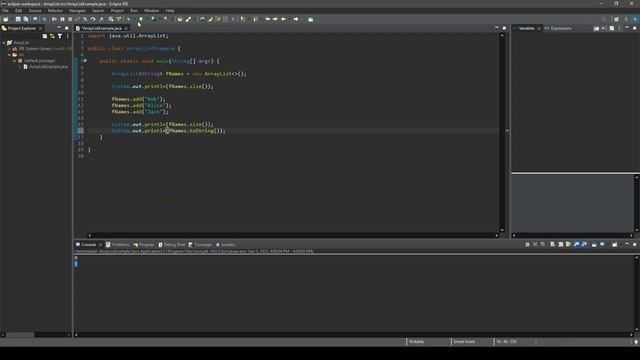Click the folding marker on main method line
Viewport: 640px width, 360px height.
(85, 61)
